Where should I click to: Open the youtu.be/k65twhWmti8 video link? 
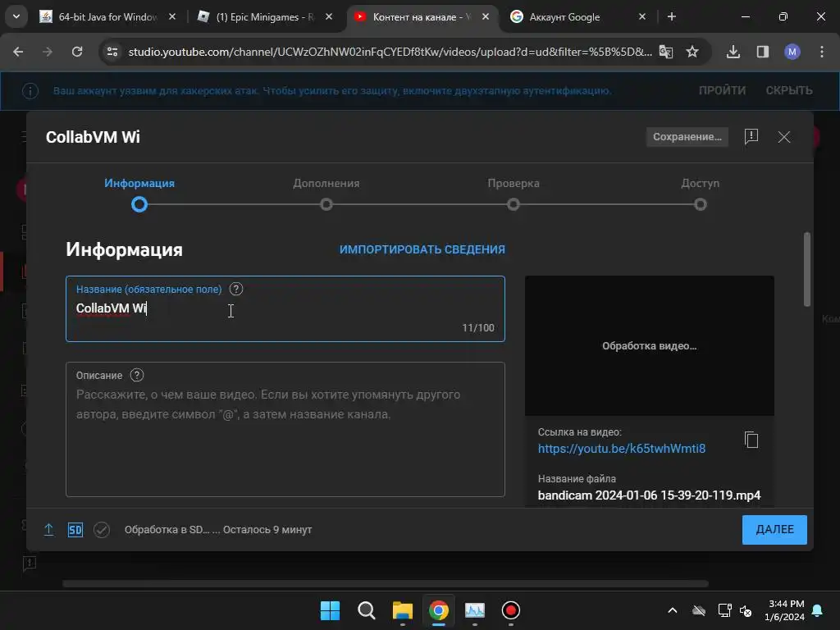point(622,449)
